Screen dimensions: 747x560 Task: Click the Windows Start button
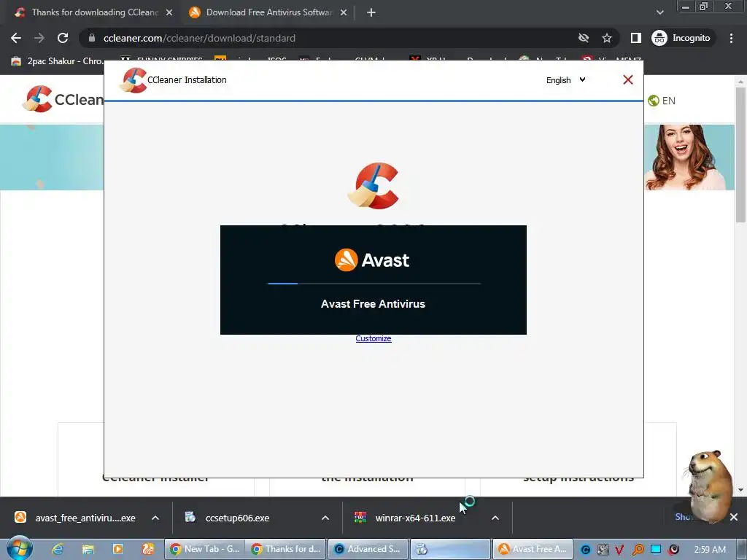point(19,548)
